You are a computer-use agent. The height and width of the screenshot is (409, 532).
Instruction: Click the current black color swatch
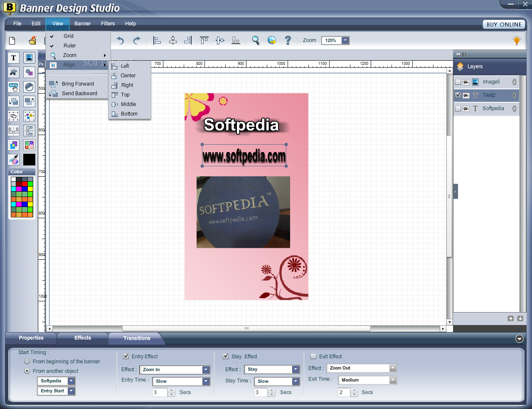pos(29,160)
